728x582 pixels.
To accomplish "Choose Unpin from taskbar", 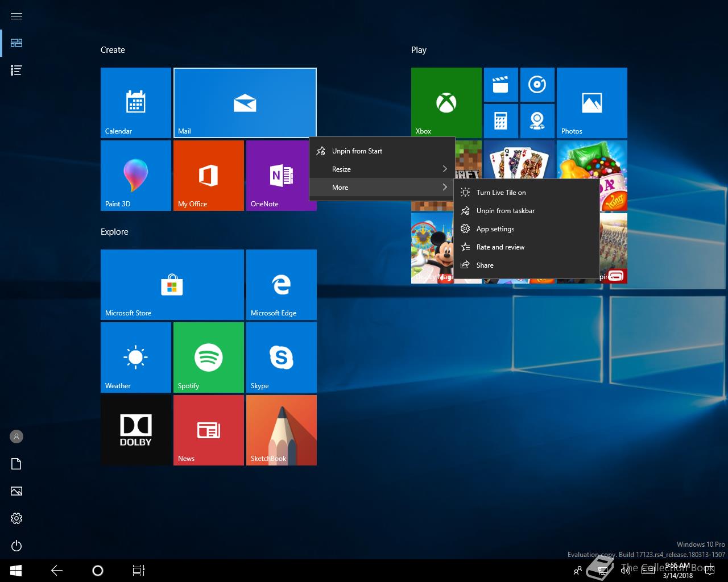I will coord(526,211).
